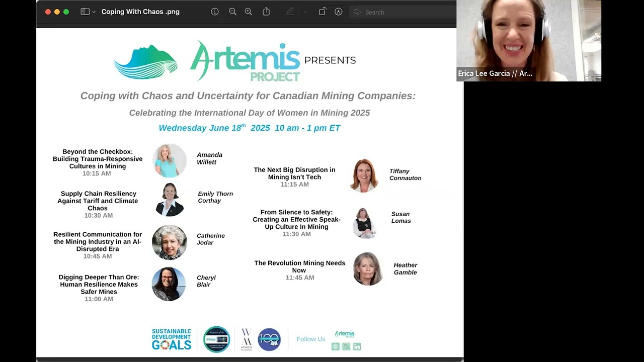Close the Preview window

(x=48, y=12)
